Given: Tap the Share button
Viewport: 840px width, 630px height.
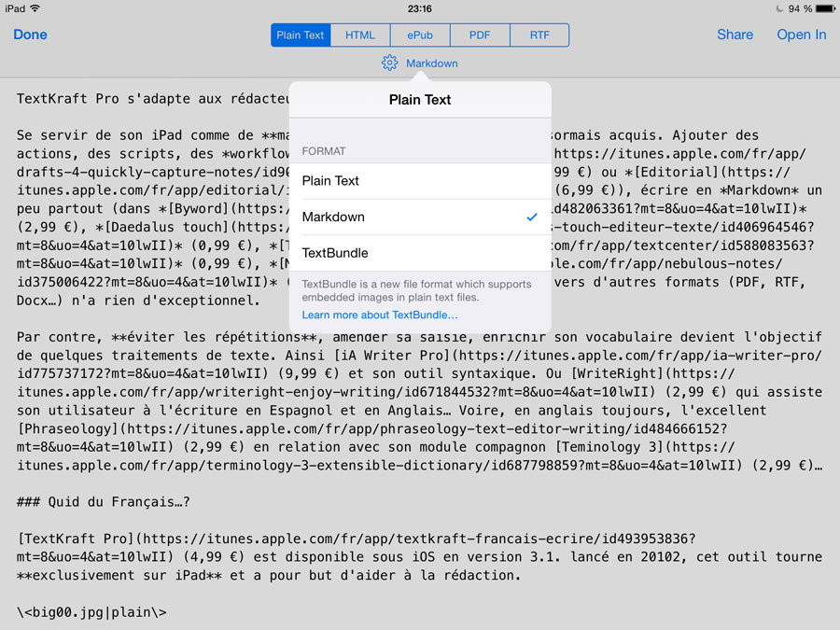Looking at the screenshot, I should [735, 35].
